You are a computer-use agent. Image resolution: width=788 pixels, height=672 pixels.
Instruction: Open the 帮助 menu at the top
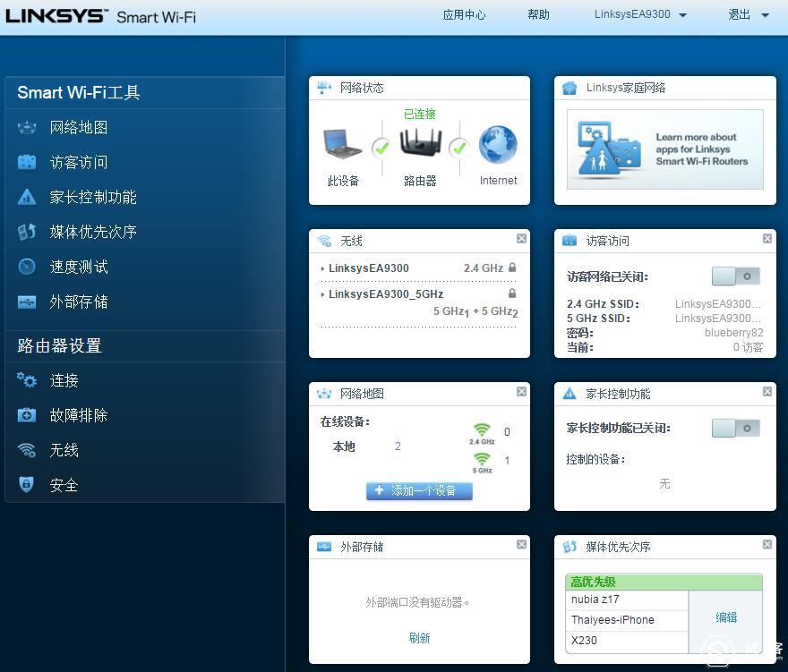pyautogui.click(x=538, y=14)
